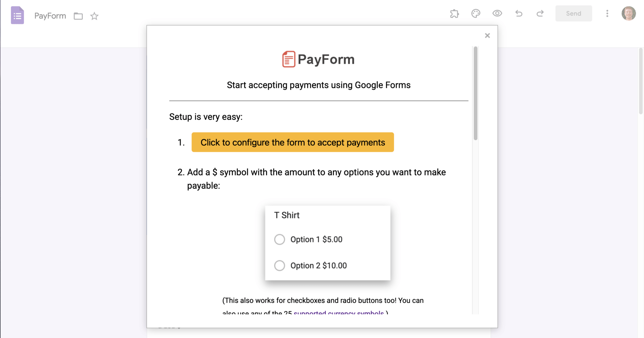
Task: Click the Send button
Action: (x=573, y=14)
